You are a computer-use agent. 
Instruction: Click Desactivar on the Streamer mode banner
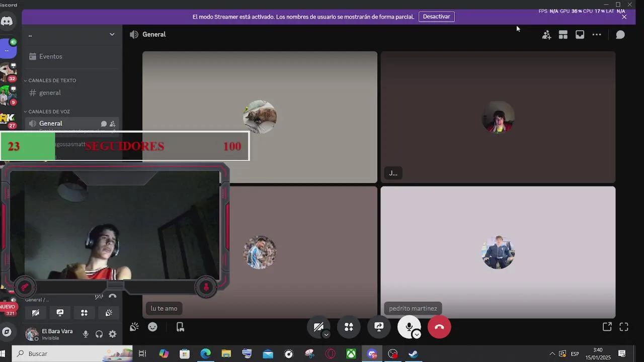pyautogui.click(x=436, y=17)
